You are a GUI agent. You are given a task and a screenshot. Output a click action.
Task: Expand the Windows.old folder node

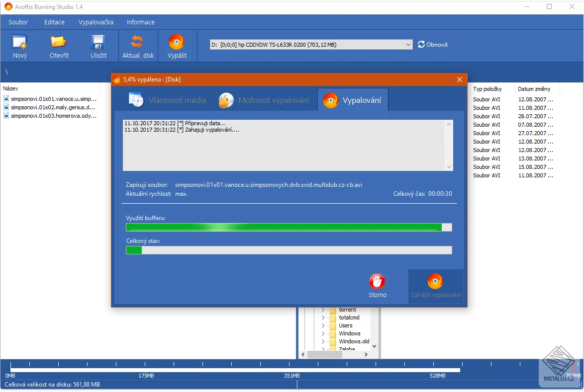[323, 341]
